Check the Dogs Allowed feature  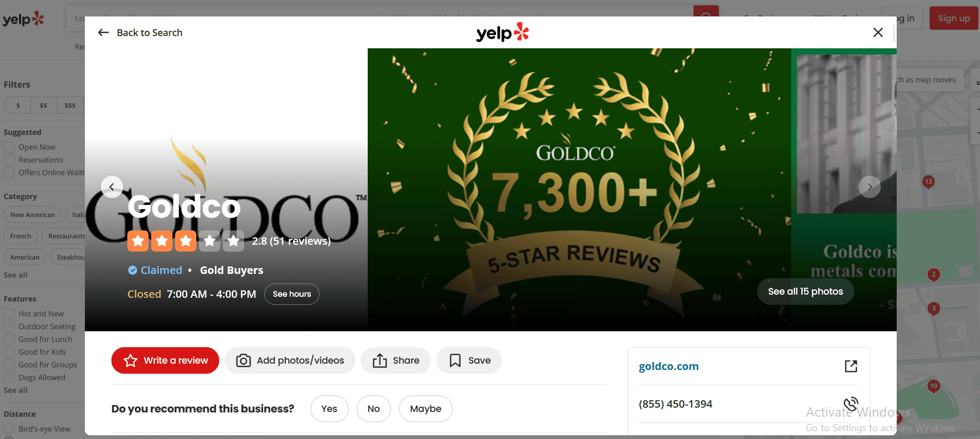(9, 377)
